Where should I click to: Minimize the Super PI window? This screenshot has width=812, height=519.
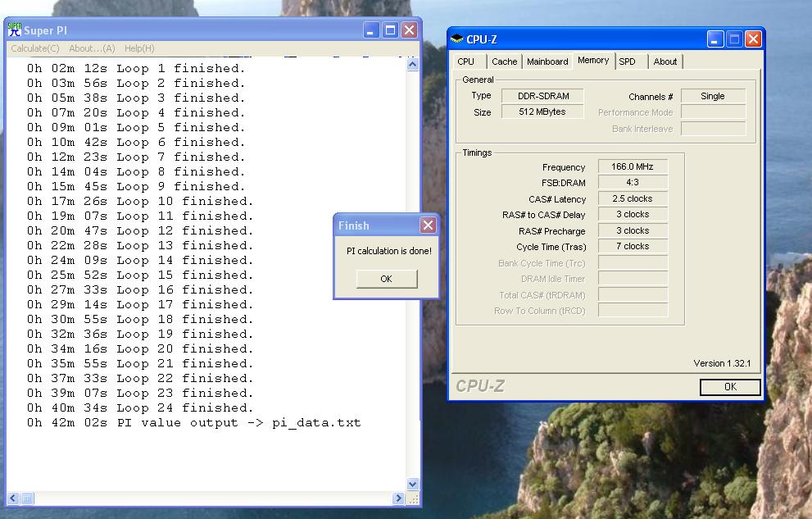click(x=371, y=30)
